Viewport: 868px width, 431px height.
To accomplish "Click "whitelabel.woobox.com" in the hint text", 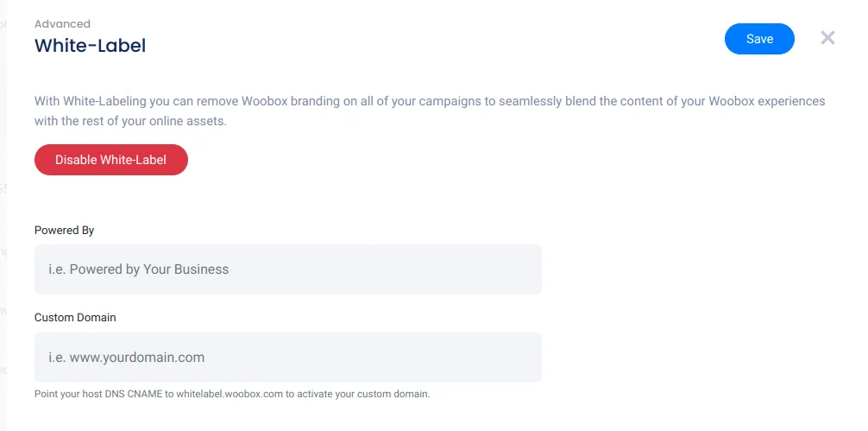I will (230, 394).
